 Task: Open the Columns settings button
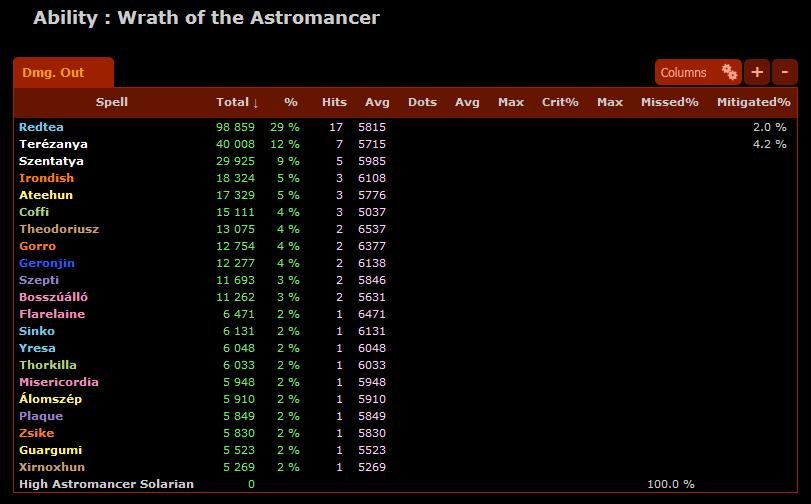click(698, 72)
